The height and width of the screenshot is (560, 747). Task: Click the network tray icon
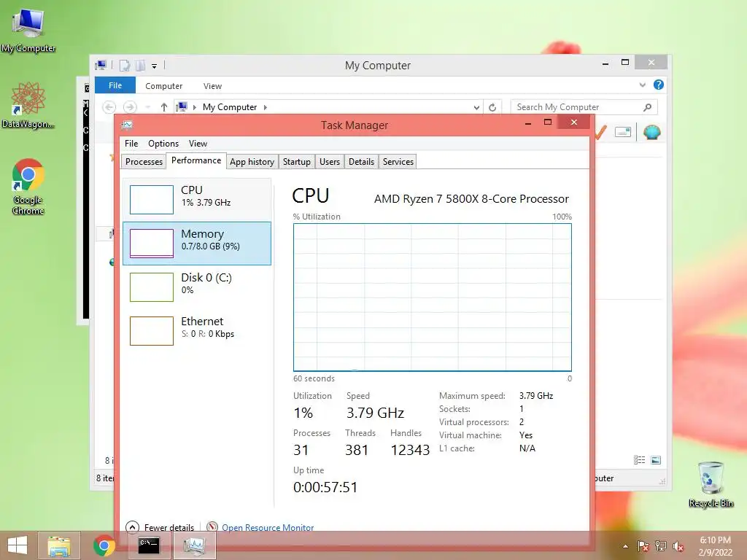[661, 546]
